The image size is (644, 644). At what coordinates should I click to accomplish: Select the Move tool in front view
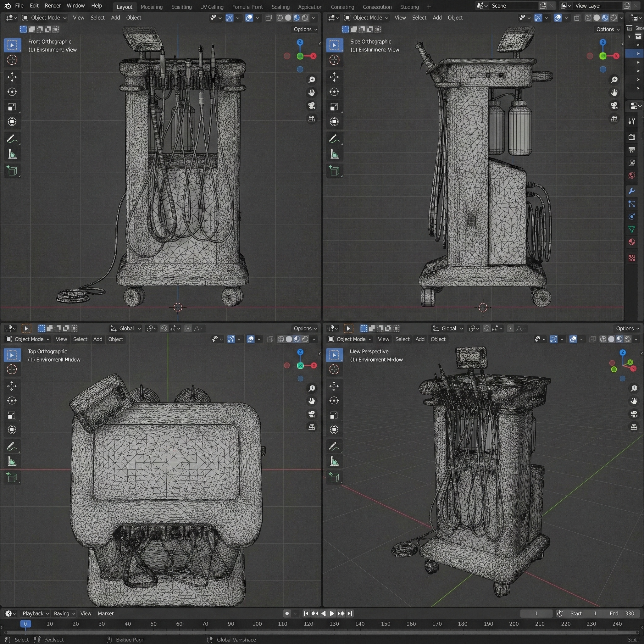[12, 77]
